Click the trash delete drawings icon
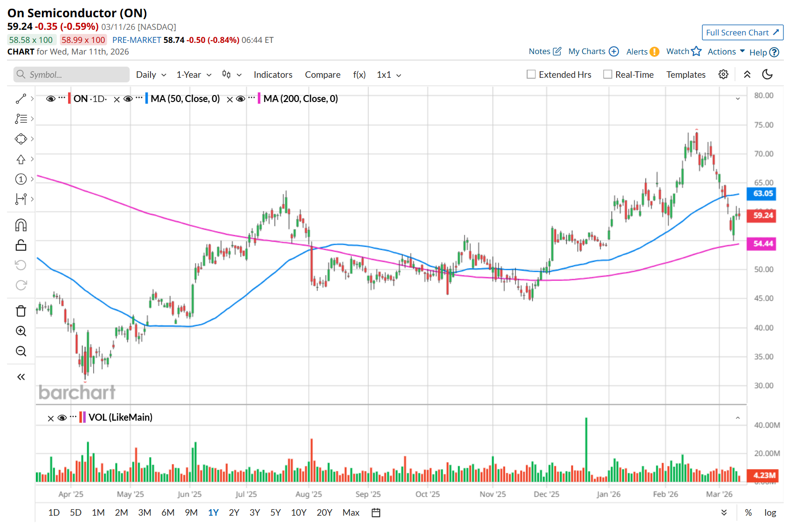 point(21,311)
